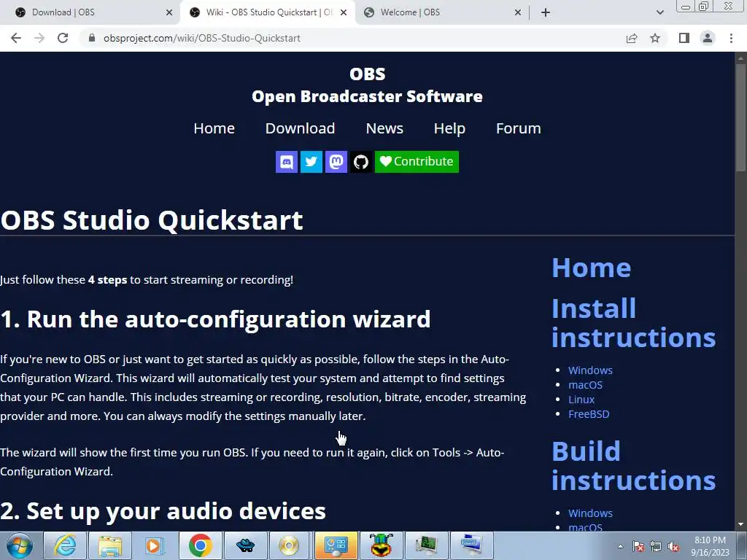Click the scrollbar up arrow
Screen dimensions: 747x560
[x=740, y=58]
